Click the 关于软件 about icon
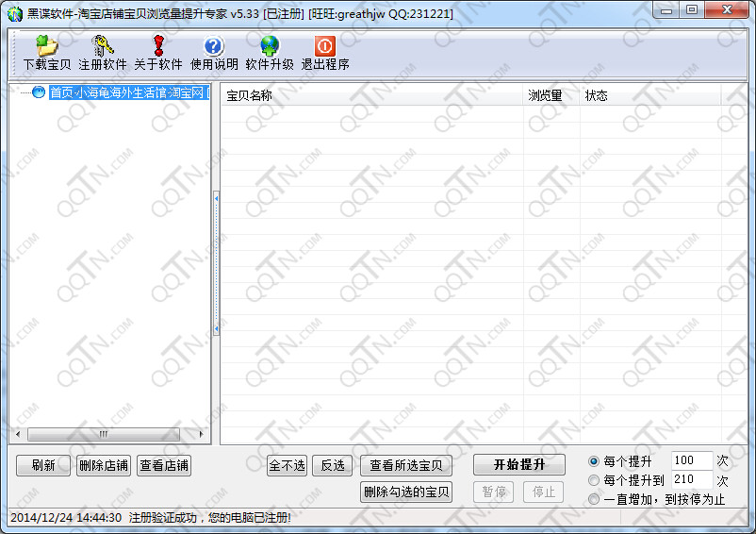The height and width of the screenshot is (534, 756). tap(157, 46)
